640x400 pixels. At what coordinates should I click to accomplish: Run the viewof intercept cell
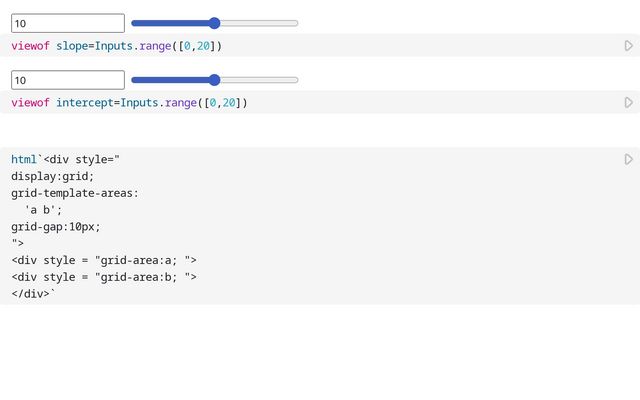click(x=628, y=102)
